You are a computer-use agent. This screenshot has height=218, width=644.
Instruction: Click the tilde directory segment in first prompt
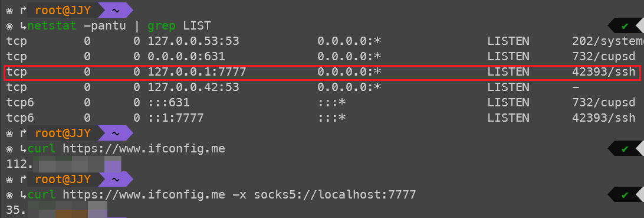[116, 10]
